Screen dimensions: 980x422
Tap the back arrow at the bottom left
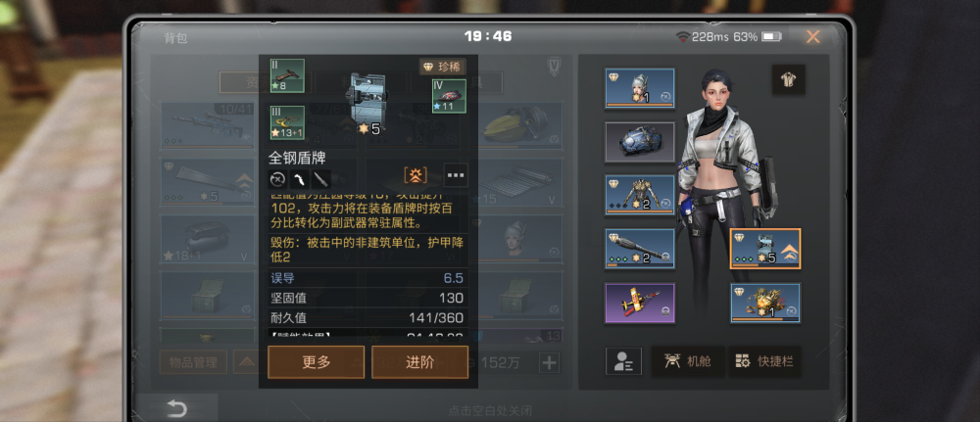[177, 409]
